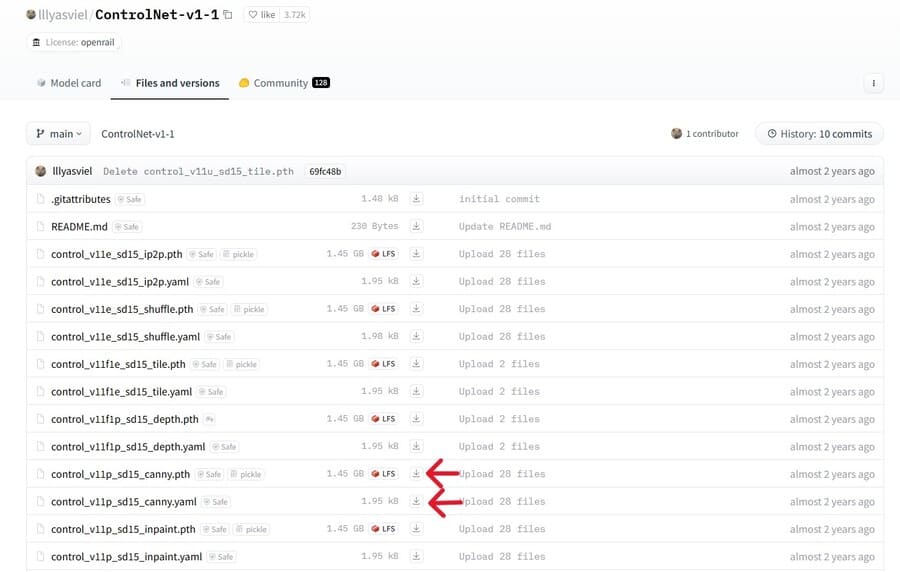Viewport: 900px width, 572px height.
Task: Expand the main branch dropdown
Action: tap(59, 134)
